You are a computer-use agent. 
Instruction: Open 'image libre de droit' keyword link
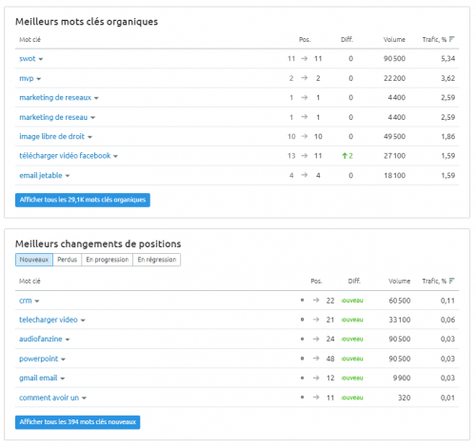point(51,137)
